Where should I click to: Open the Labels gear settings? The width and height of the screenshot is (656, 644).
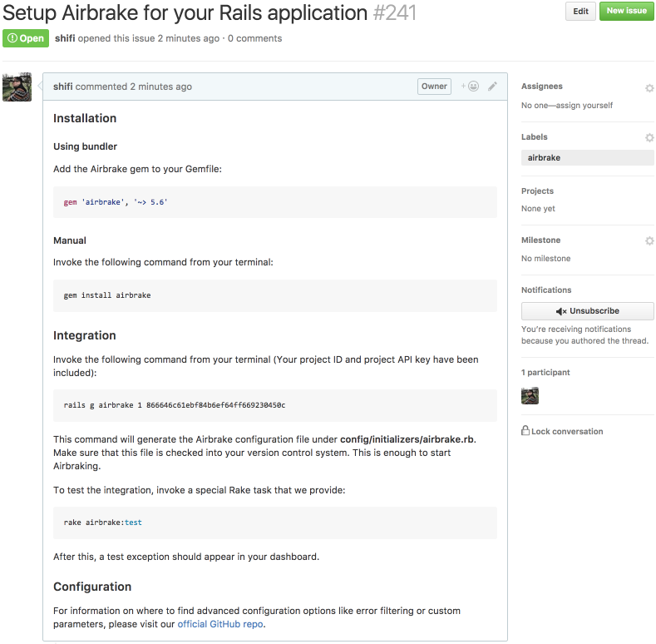[649, 137]
